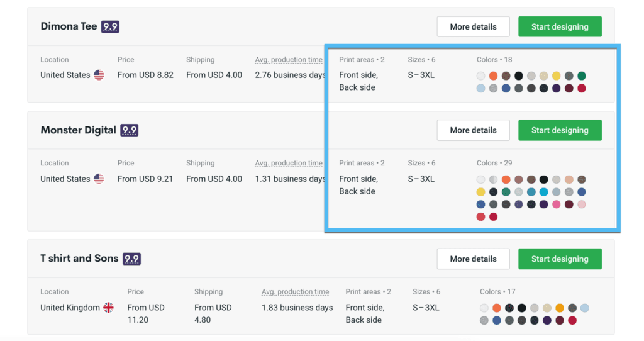
Task: Pick the hot pink swatch in Monster Digital colors
Action: click(x=556, y=204)
